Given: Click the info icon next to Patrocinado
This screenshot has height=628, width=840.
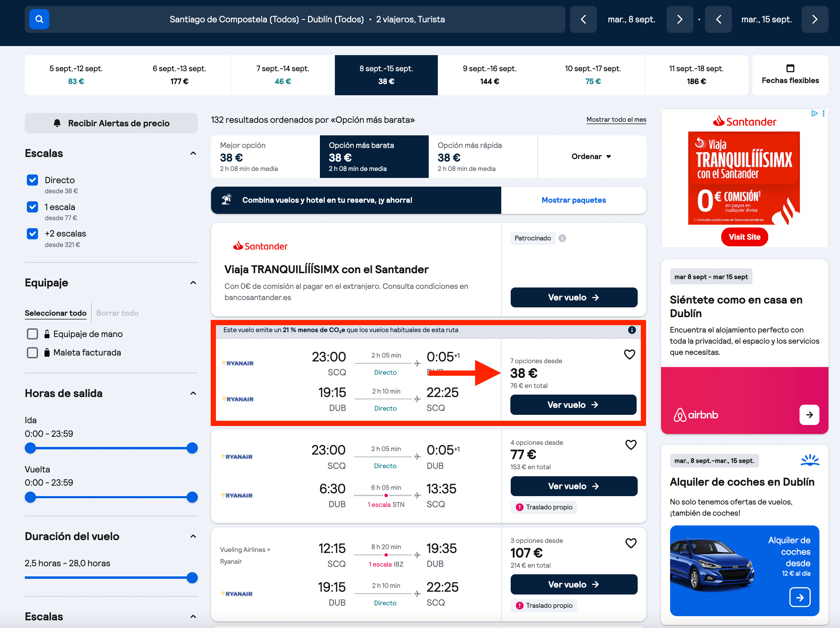Looking at the screenshot, I should point(562,238).
